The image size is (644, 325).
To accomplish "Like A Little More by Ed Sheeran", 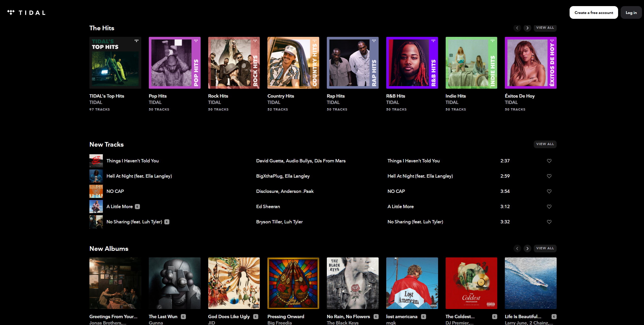I will [549, 207].
